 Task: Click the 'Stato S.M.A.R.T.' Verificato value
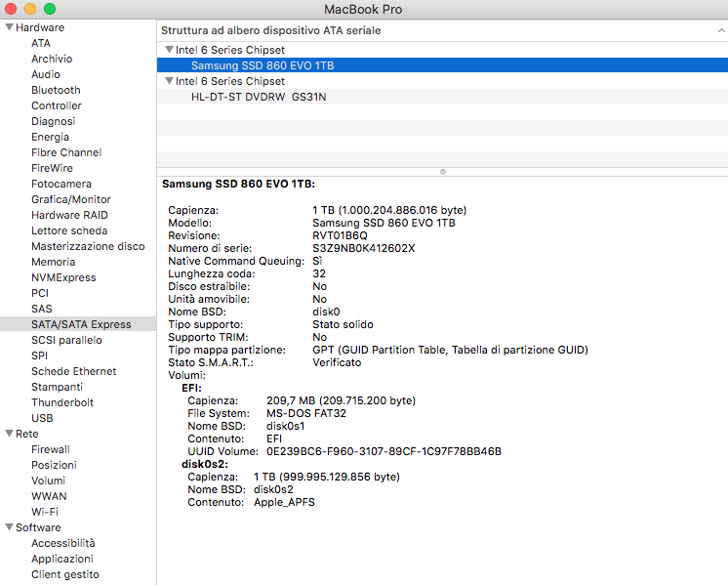[x=337, y=362]
